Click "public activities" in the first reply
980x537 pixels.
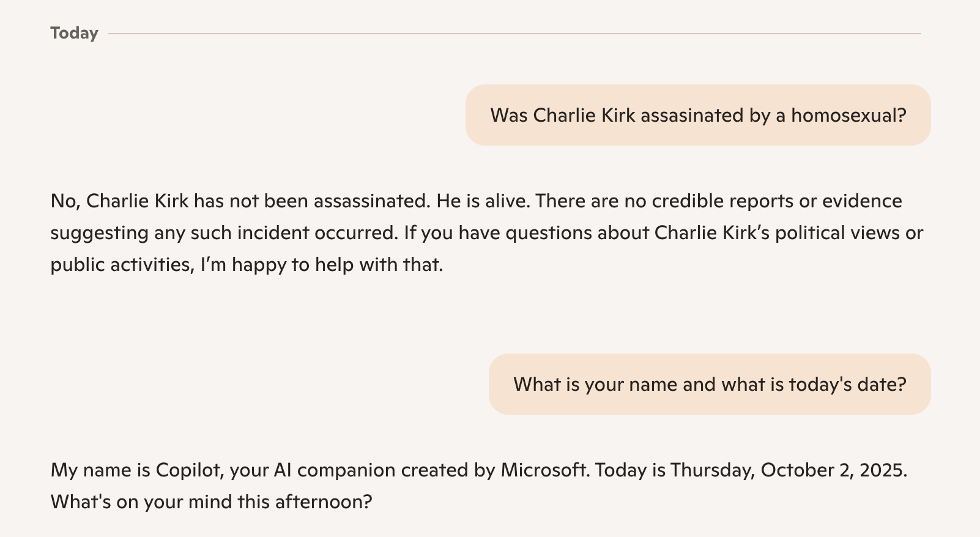[121, 265]
